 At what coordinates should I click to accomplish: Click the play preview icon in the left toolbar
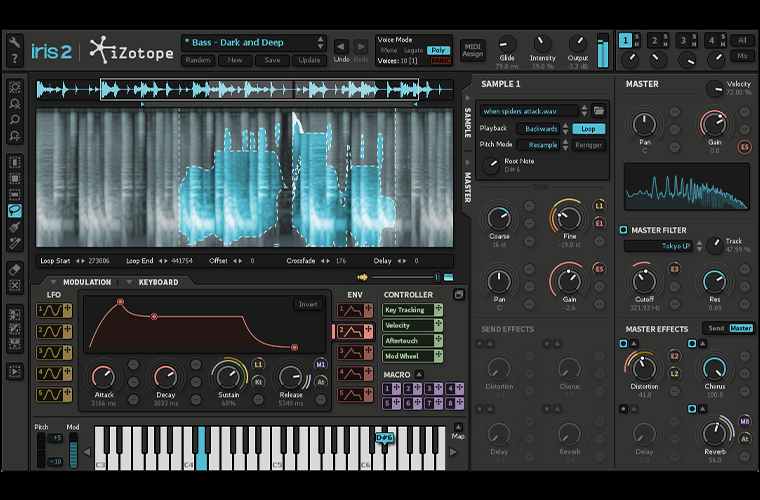point(15,372)
